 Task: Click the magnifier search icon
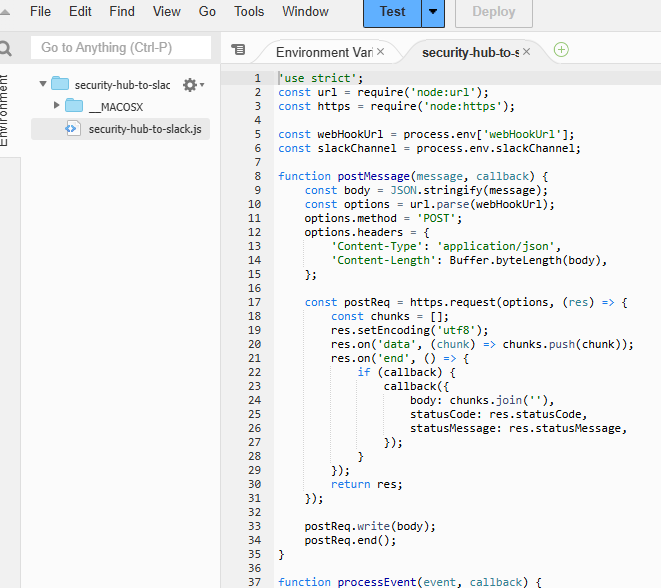click(5, 48)
